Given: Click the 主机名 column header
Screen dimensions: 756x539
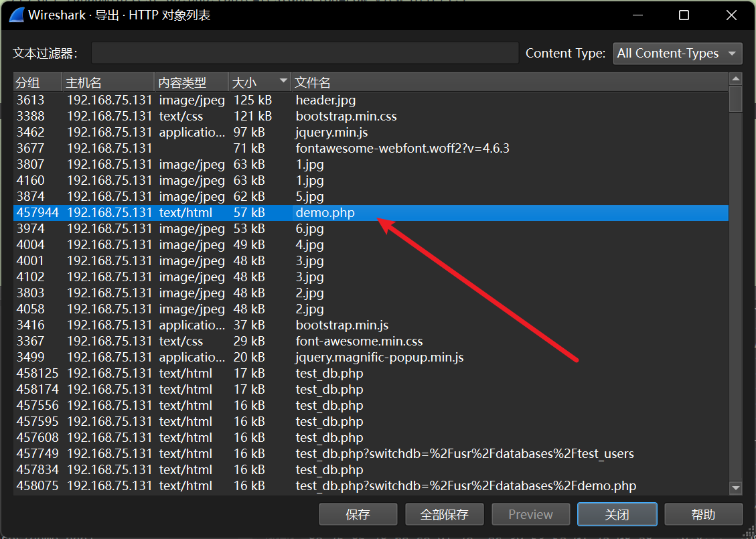Looking at the screenshot, I should [x=107, y=82].
